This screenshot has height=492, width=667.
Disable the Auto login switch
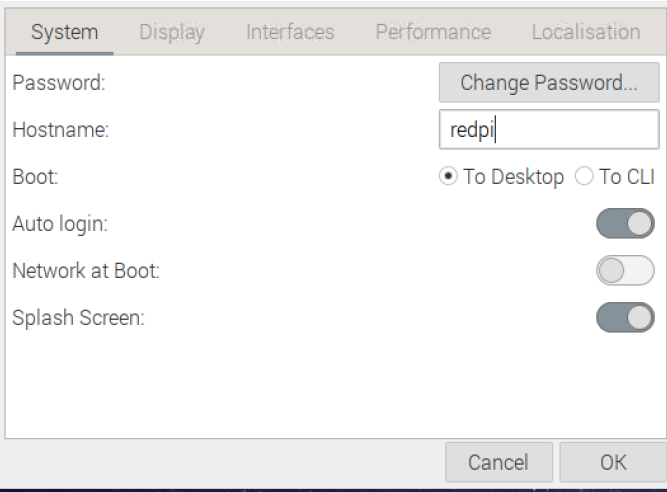625,224
